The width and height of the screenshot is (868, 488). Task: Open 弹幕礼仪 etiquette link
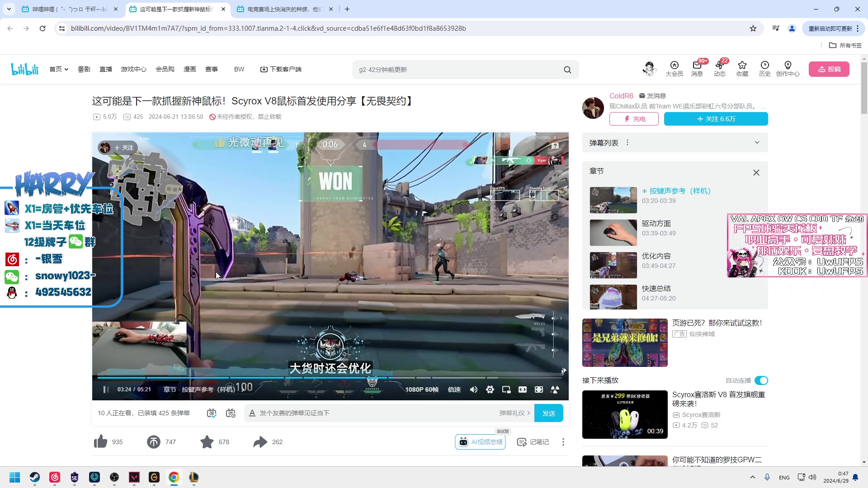(514, 413)
